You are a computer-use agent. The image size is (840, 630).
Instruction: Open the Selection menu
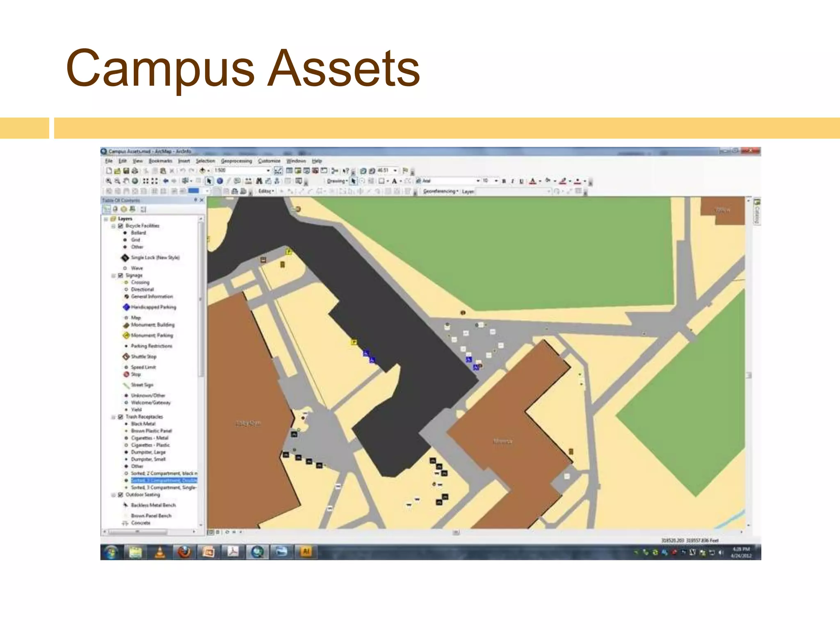[205, 161]
